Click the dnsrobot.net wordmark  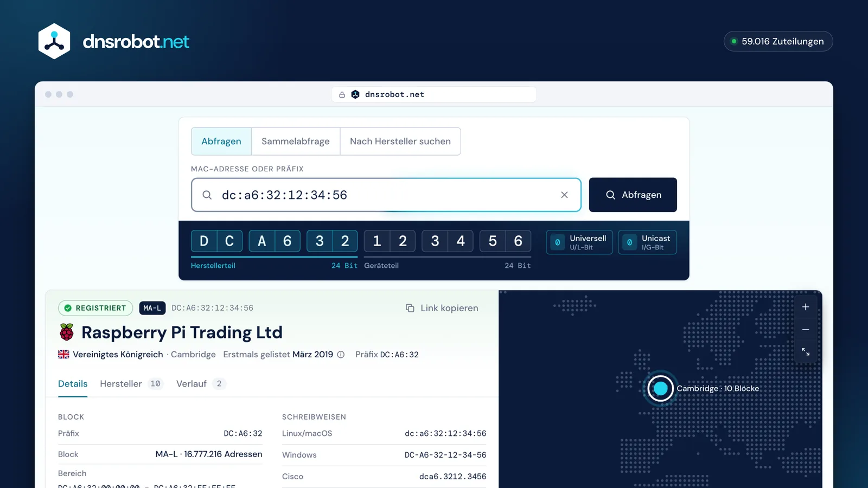(136, 42)
